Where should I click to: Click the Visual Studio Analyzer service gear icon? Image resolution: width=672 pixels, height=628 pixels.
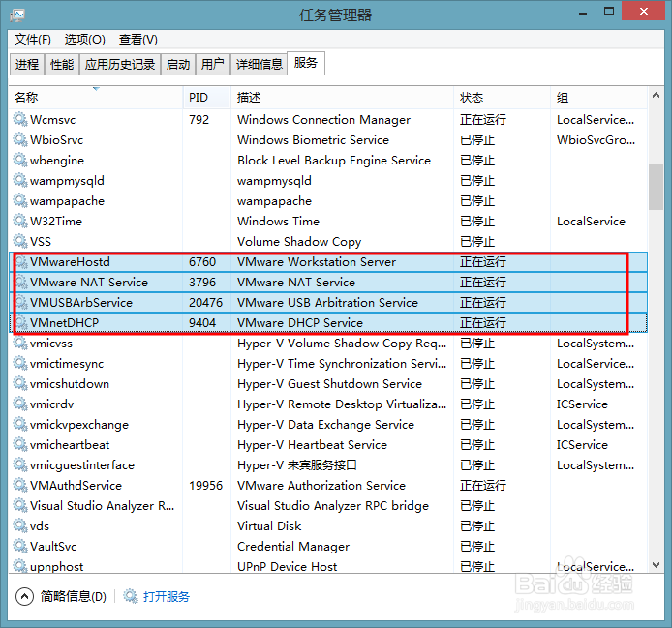[20, 505]
